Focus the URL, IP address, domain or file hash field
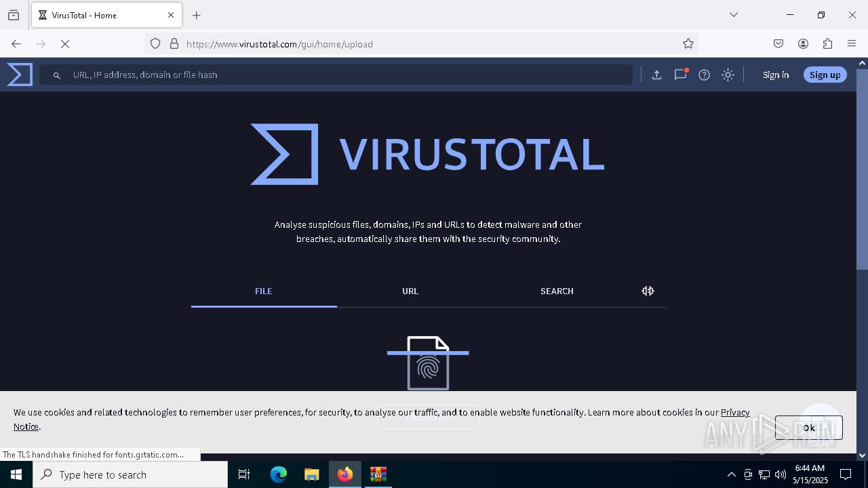This screenshot has width=868, height=488. pos(336,75)
